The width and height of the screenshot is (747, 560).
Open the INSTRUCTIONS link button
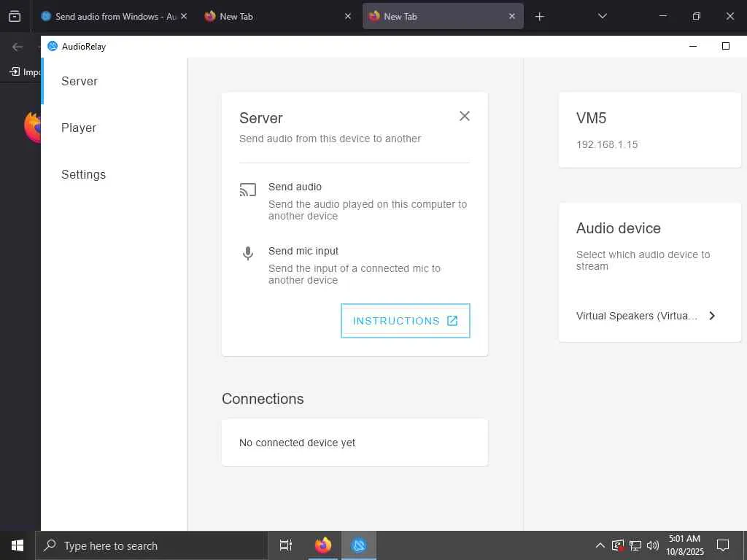[406, 321]
